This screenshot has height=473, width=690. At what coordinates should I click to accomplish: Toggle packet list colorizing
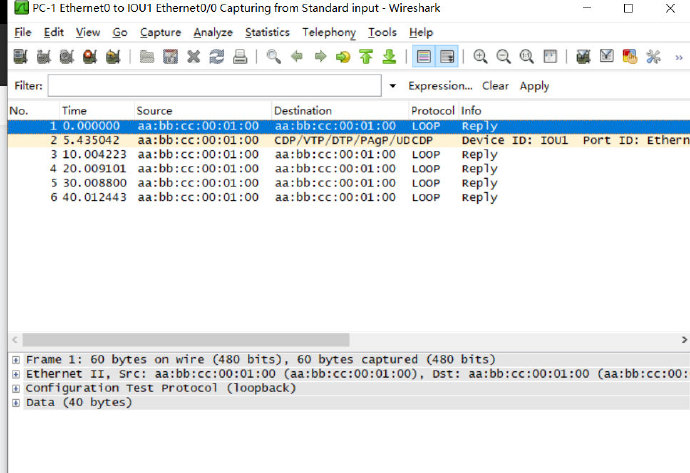coord(424,56)
